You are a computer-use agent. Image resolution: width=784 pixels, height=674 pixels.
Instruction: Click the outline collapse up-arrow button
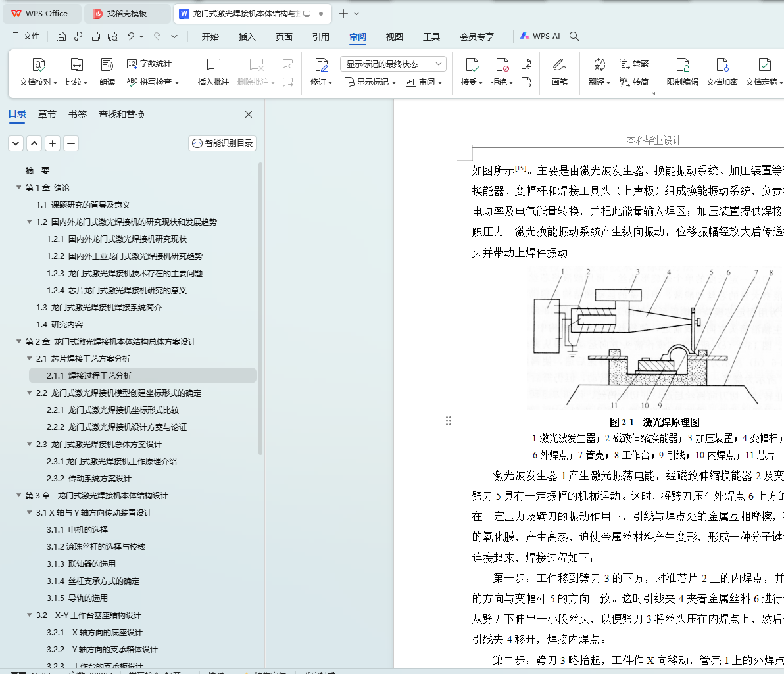tap(34, 143)
